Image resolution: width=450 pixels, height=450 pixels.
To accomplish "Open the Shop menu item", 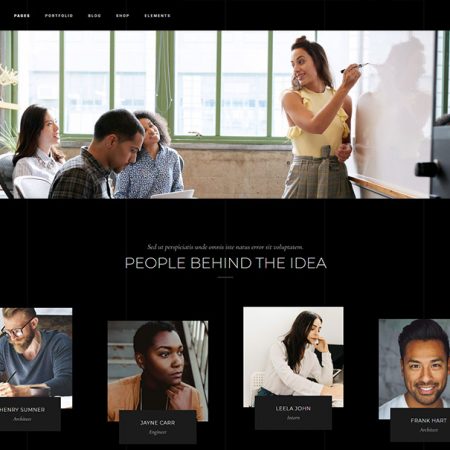I will pyautogui.click(x=123, y=16).
